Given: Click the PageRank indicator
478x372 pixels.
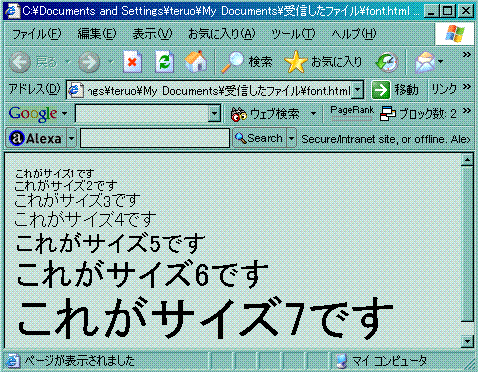Looking at the screenshot, I should [352, 113].
